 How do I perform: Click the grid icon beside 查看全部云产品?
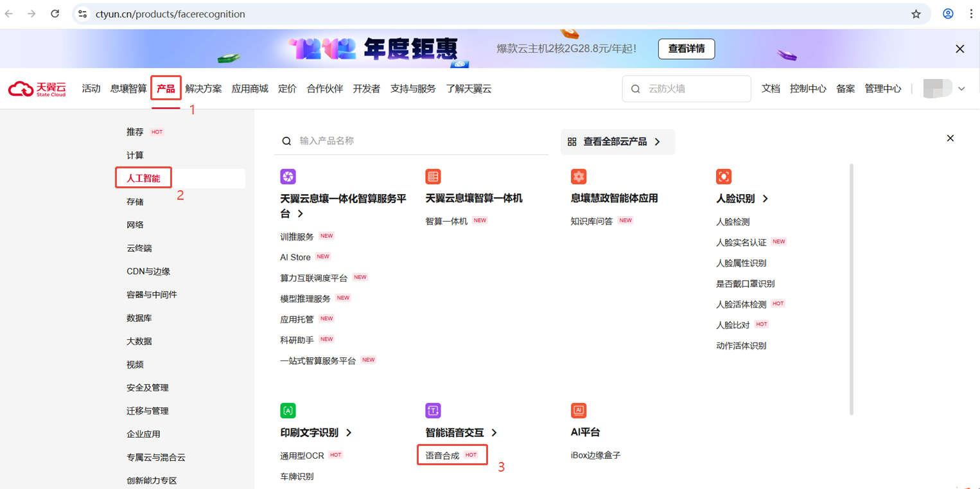(572, 141)
